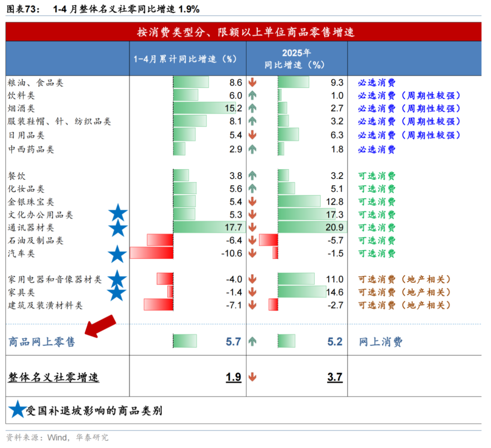
Task: Click the row label 餐饮
Action: [17, 176]
